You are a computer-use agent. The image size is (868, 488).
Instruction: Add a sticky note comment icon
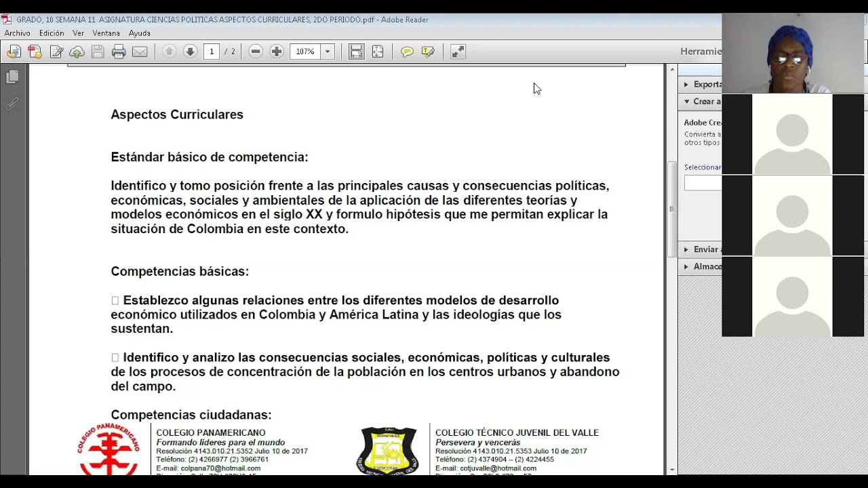pyautogui.click(x=407, y=52)
